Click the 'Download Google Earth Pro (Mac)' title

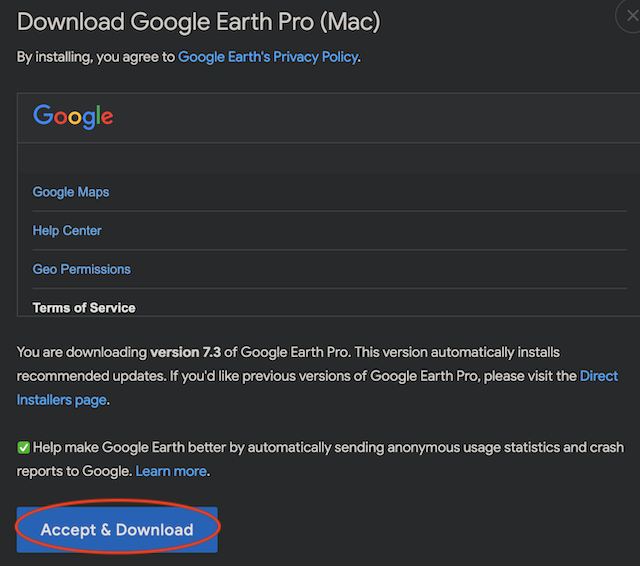[x=199, y=21]
